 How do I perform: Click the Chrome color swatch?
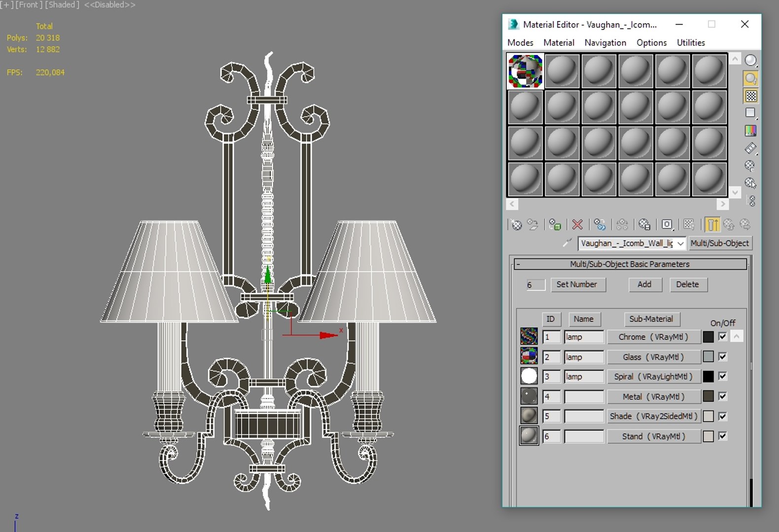coord(708,337)
